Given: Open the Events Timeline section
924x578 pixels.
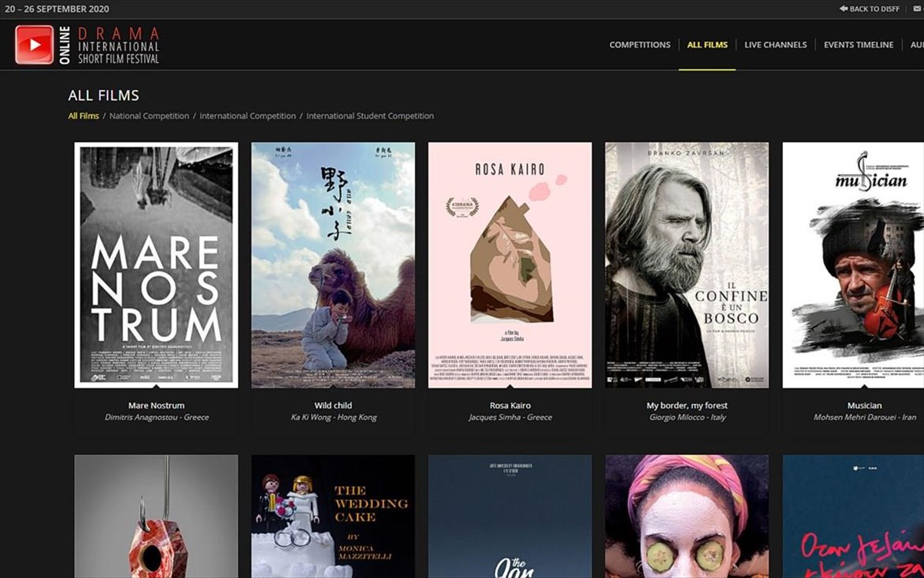Looking at the screenshot, I should coord(859,45).
